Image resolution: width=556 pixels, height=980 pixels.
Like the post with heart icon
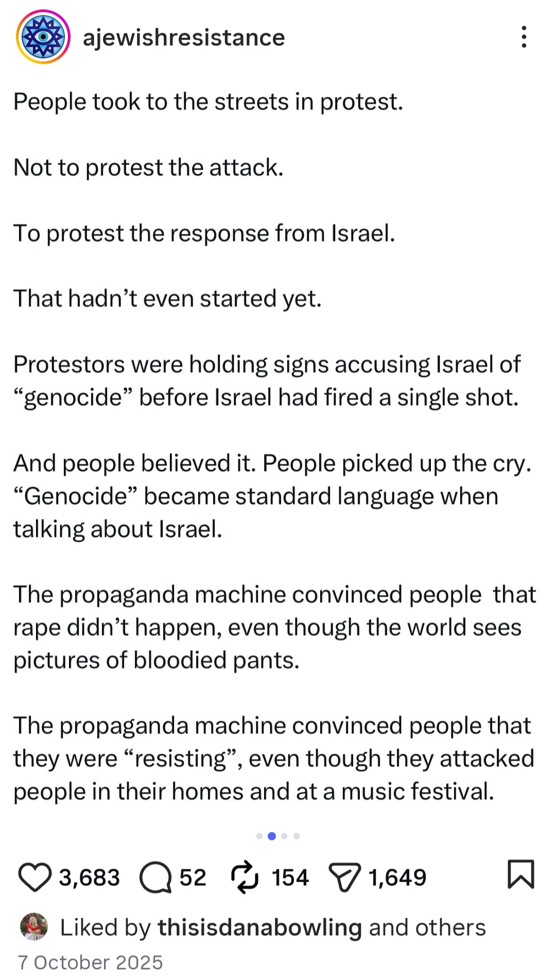[34, 877]
